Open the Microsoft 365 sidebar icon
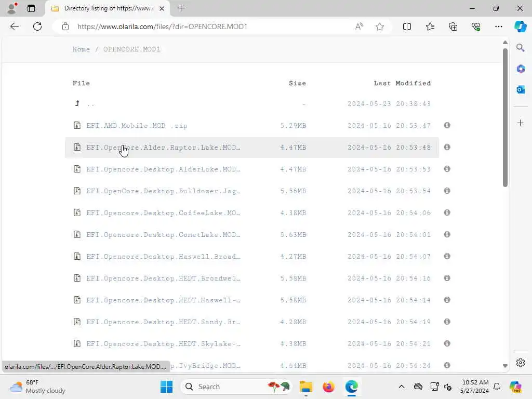The width and height of the screenshot is (532, 399). [521, 69]
